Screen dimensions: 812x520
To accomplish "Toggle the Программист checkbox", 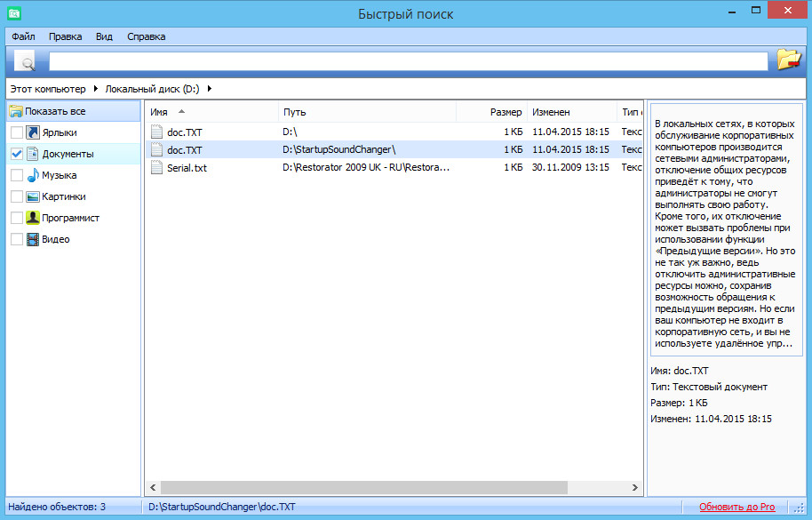I will click(17, 218).
